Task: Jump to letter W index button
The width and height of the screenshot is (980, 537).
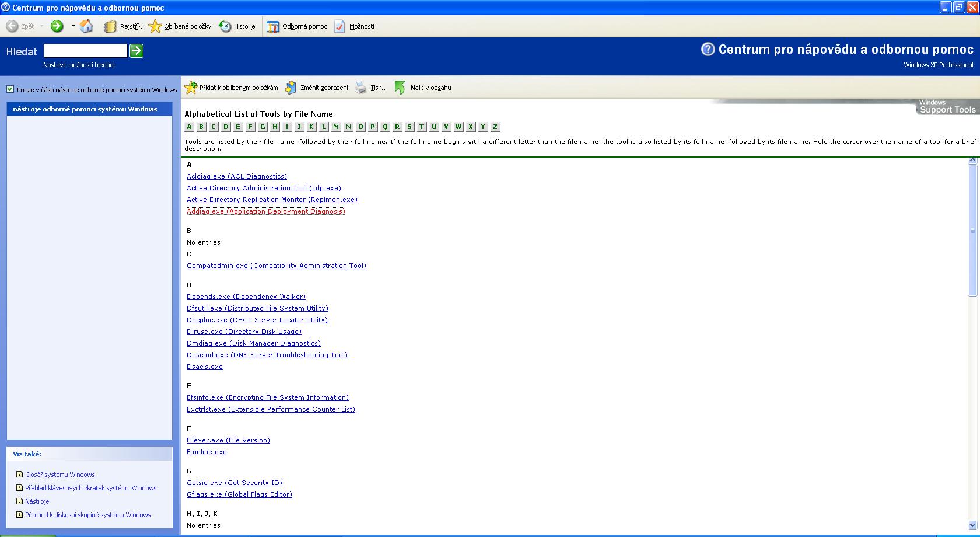Action: [x=459, y=127]
